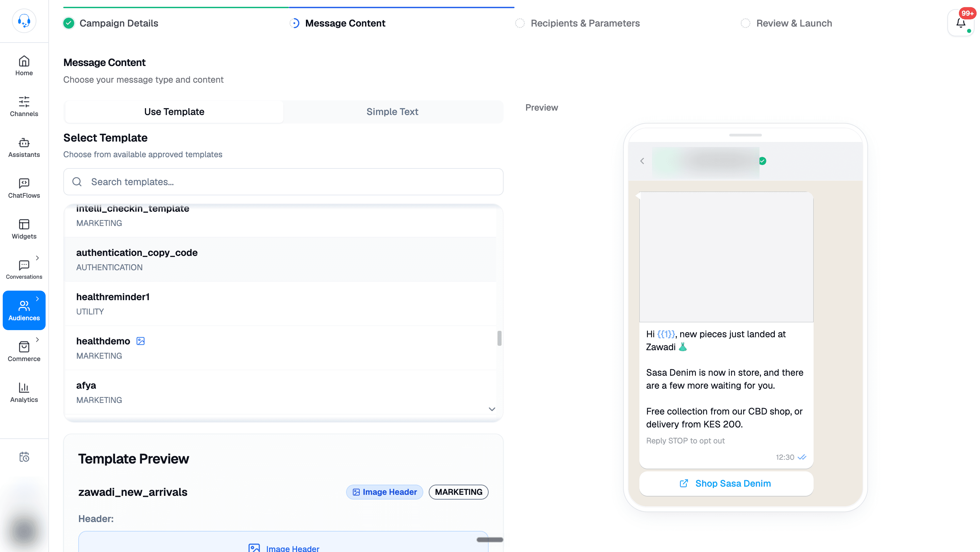Click the template list scrollbar thumb
The width and height of the screenshot is (980, 552).
(500, 338)
